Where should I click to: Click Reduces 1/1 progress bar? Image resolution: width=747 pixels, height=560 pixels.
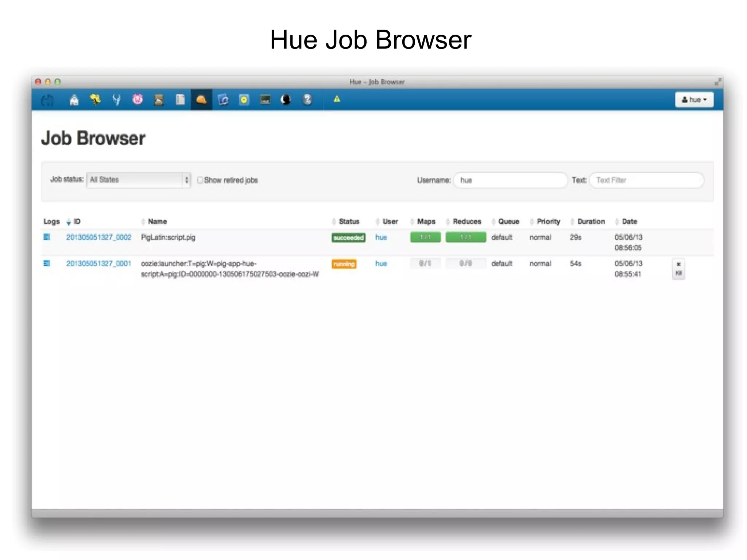click(x=466, y=237)
